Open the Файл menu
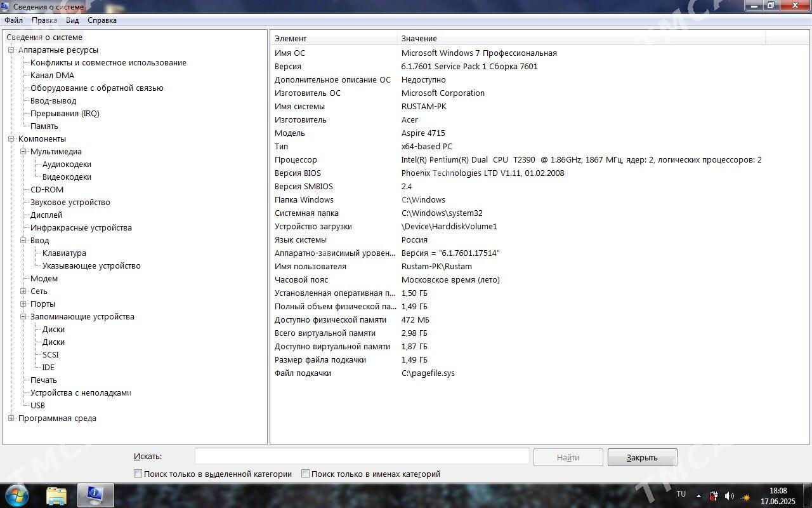The width and height of the screenshot is (812, 508). [x=13, y=20]
